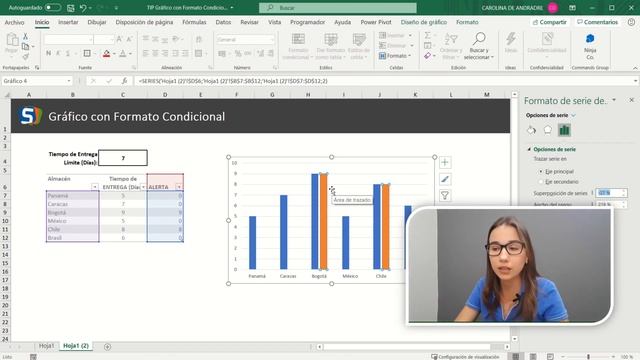Open Buscar y seleccionar magnifier
The height and width of the screenshot is (360, 640).
coord(479,46)
